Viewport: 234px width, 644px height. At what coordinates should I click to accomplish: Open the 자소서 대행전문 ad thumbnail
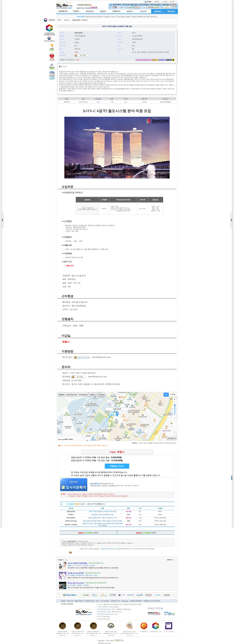coord(63,566)
